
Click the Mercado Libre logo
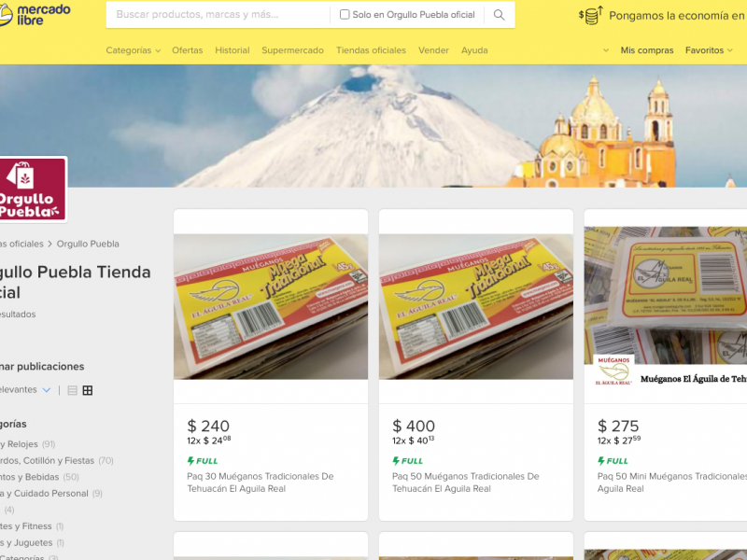point(35,15)
